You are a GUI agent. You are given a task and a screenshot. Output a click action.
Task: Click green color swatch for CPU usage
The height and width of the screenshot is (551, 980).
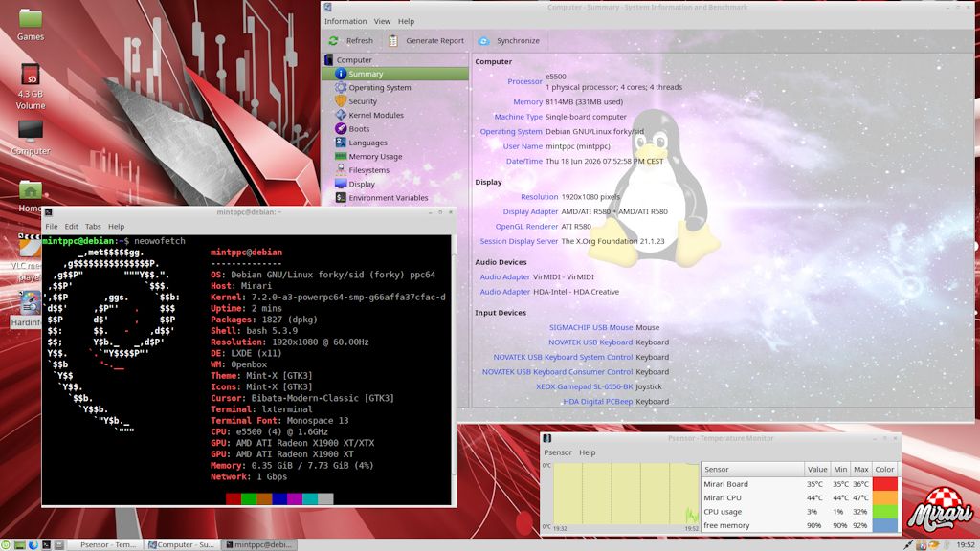(885, 511)
